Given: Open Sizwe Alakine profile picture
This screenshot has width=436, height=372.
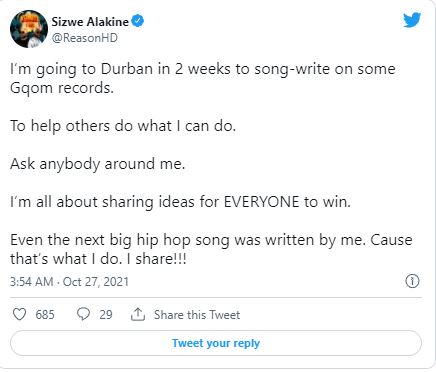Looking at the screenshot, I should 29,29.
